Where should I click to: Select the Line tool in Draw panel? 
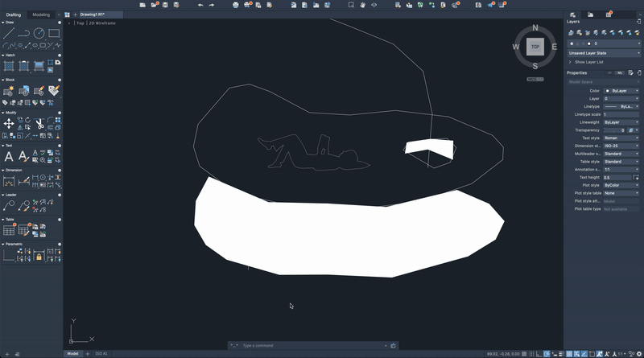pos(9,33)
